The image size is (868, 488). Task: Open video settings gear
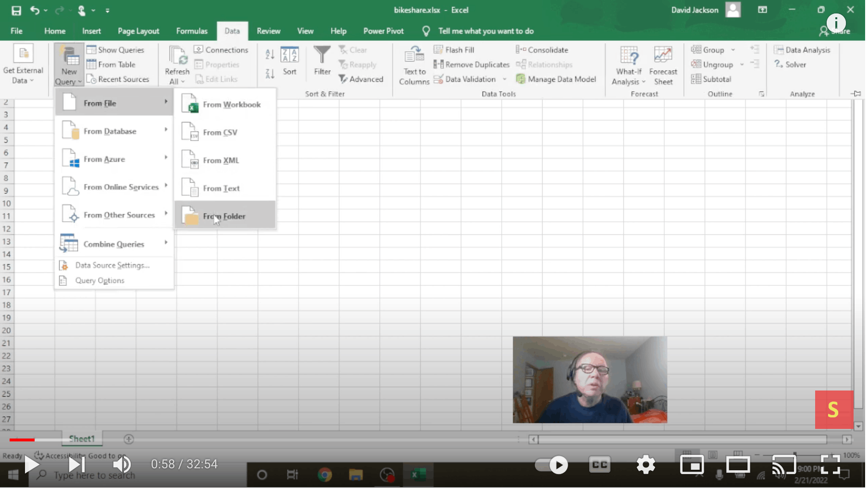[645, 464]
